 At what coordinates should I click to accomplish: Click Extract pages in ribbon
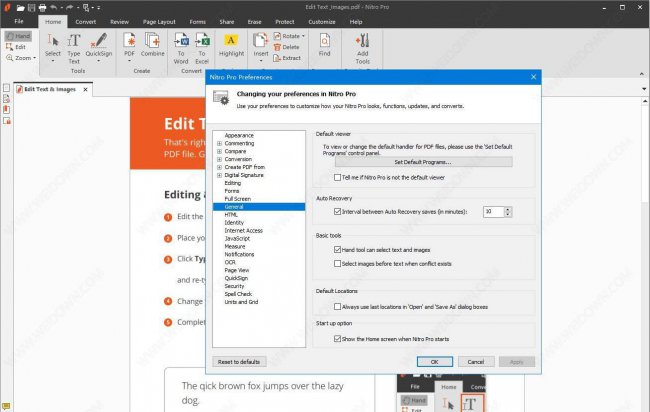pyautogui.click(x=287, y=58)
